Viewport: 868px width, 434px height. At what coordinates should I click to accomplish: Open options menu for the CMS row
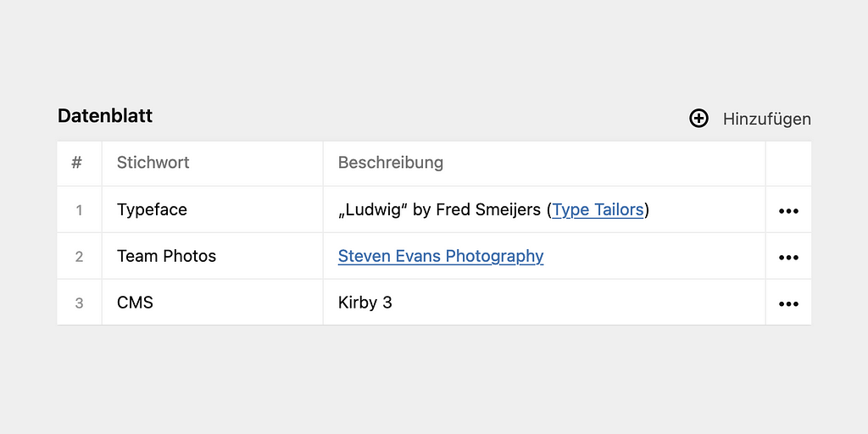tap(788, 303)
